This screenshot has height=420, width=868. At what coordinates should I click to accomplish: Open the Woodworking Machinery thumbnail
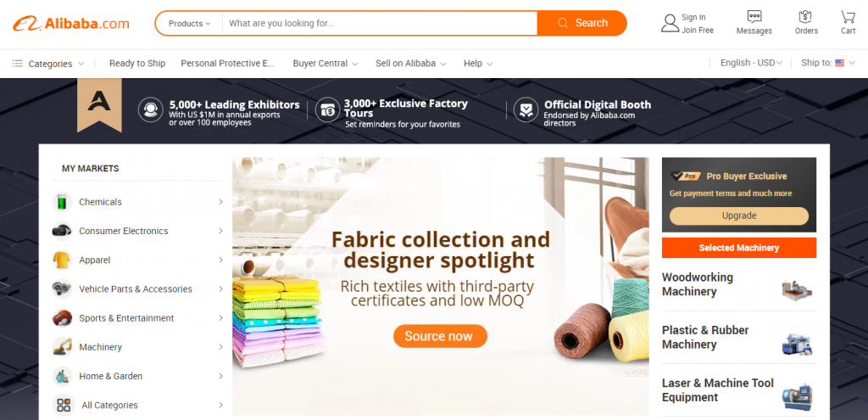797,289
